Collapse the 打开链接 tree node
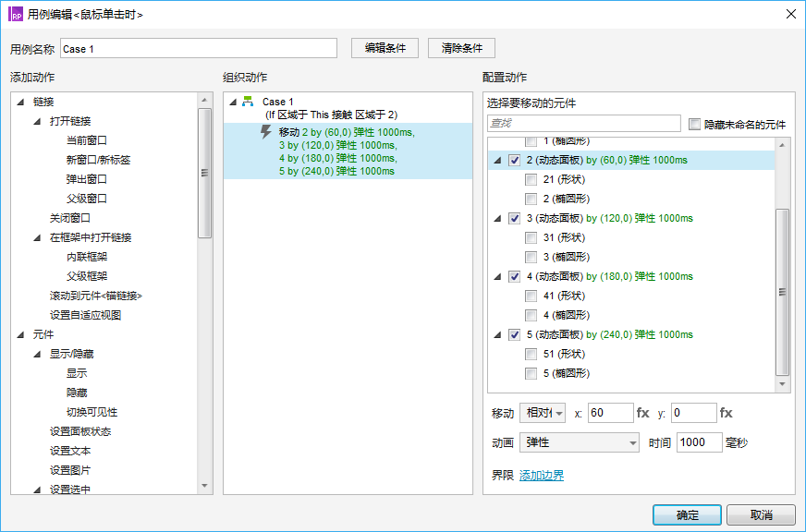Screen dimensions: 806x532 point(37,122)
